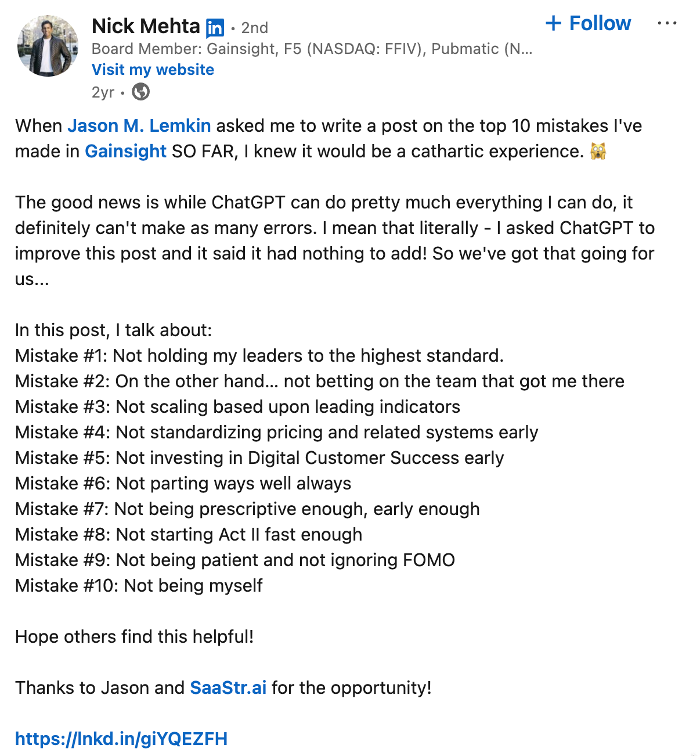Click the In this post, I talk about line

click(x=114, y=330)
